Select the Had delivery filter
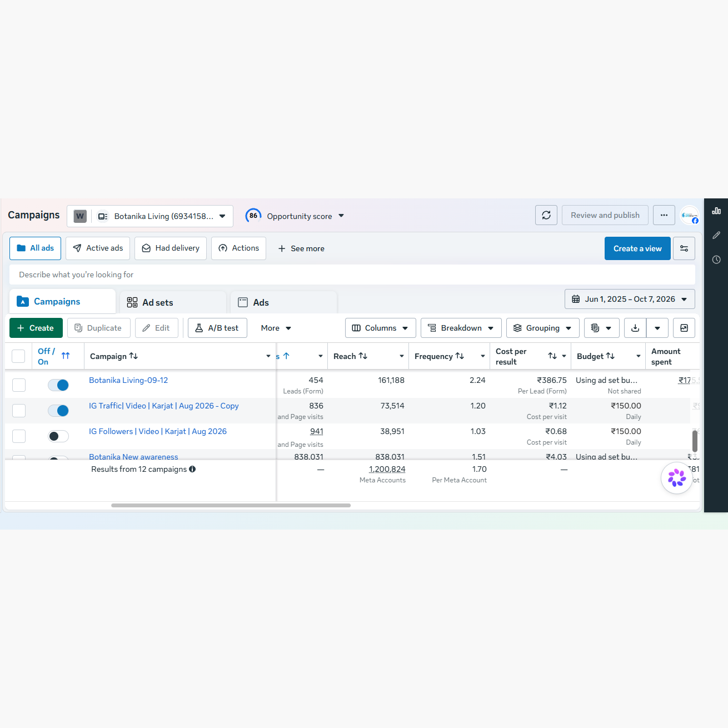The height and width of the screenshot is (728, 728). [171, 248]
